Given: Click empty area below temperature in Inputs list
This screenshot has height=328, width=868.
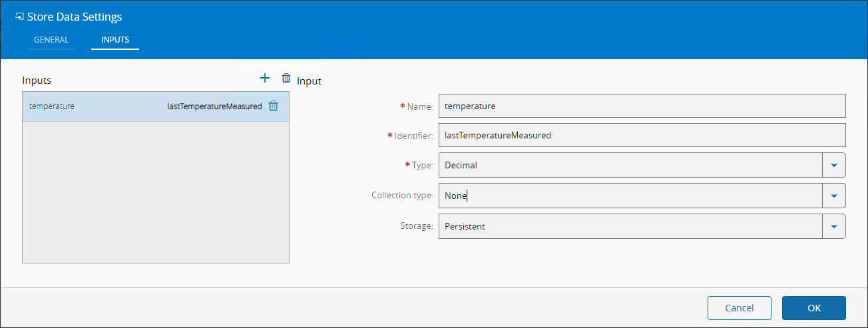Looking at the screenshot, I should pyautogui.click(x=155, y=193).
